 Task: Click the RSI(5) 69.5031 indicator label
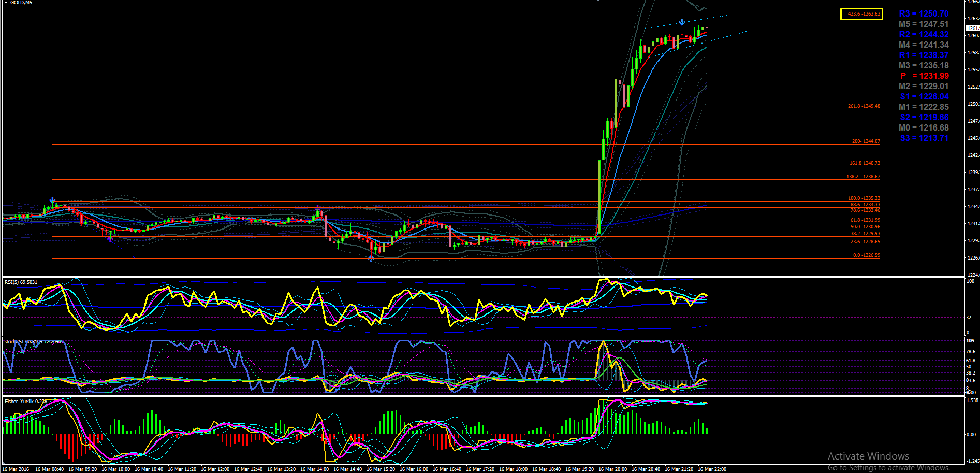(x=21, y=282)
